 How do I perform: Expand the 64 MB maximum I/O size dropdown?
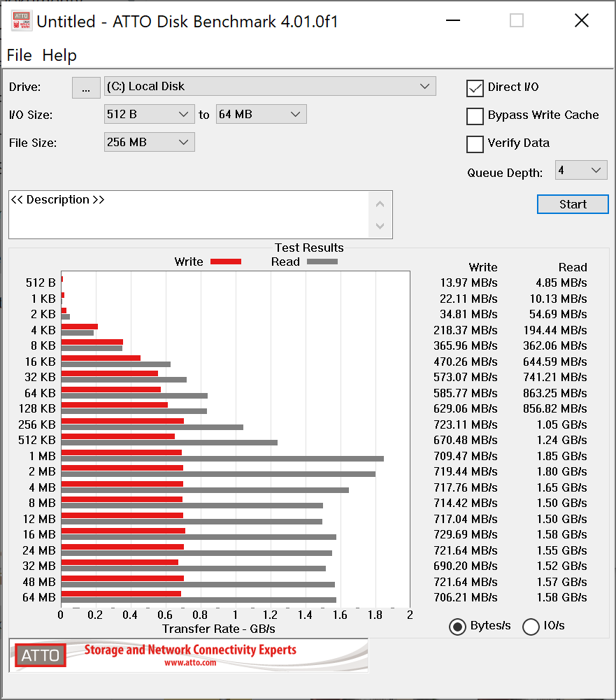[261, 115]
